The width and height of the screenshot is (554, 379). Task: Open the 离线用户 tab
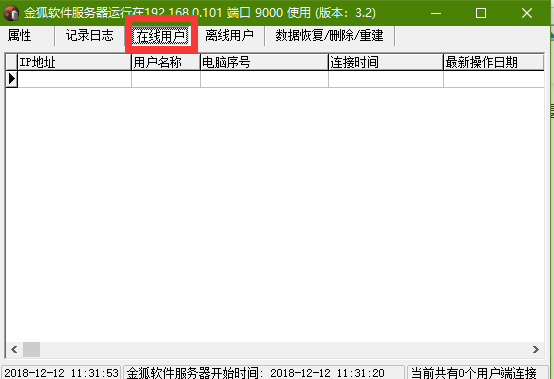point(229,35)
